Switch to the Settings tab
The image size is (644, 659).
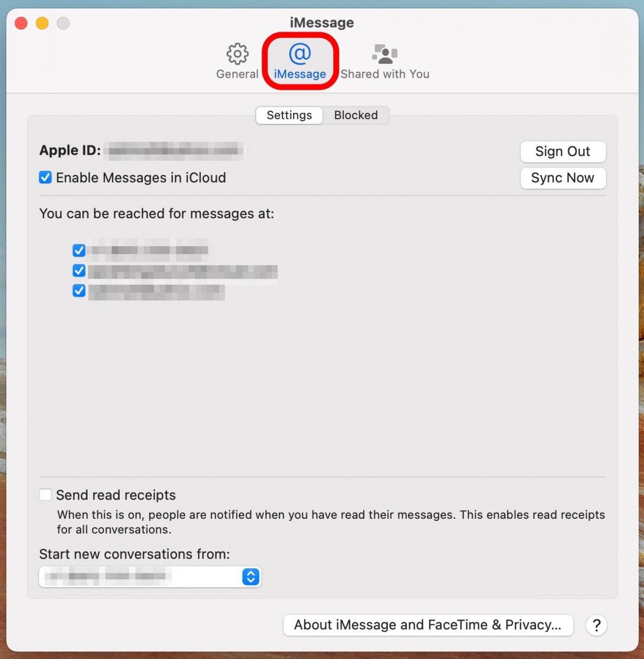(289, 115)
